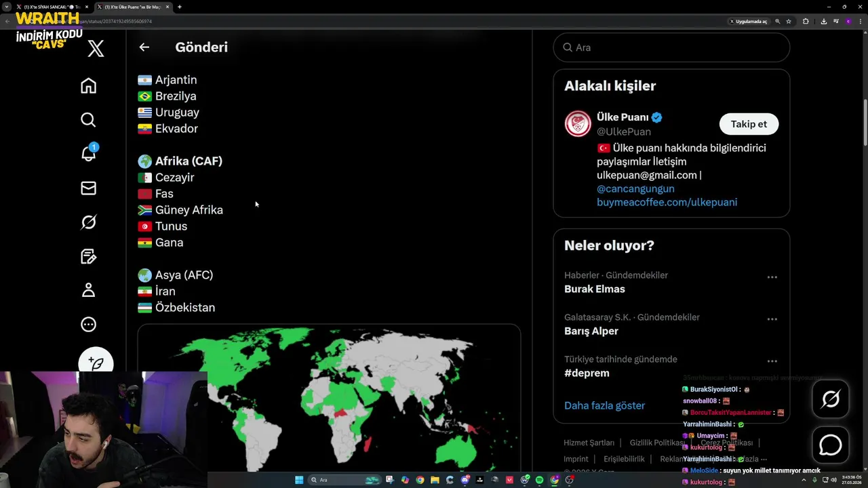Open the #deprem trending topic
The image size is (868, 488).
click(x=587, y=373)
